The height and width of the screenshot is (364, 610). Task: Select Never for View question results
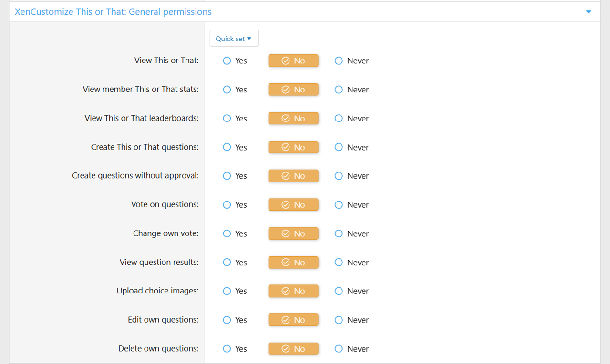point(352,263)
